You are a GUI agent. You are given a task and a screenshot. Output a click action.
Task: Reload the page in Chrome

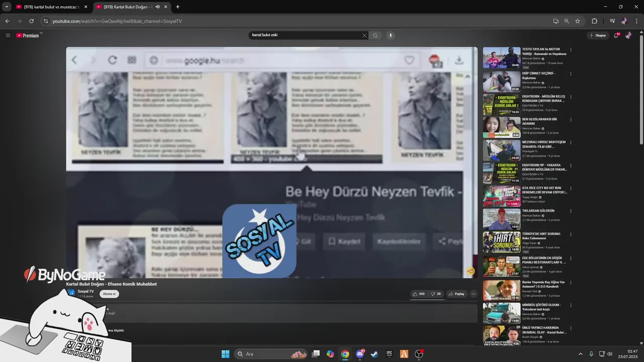pos(31,21)
